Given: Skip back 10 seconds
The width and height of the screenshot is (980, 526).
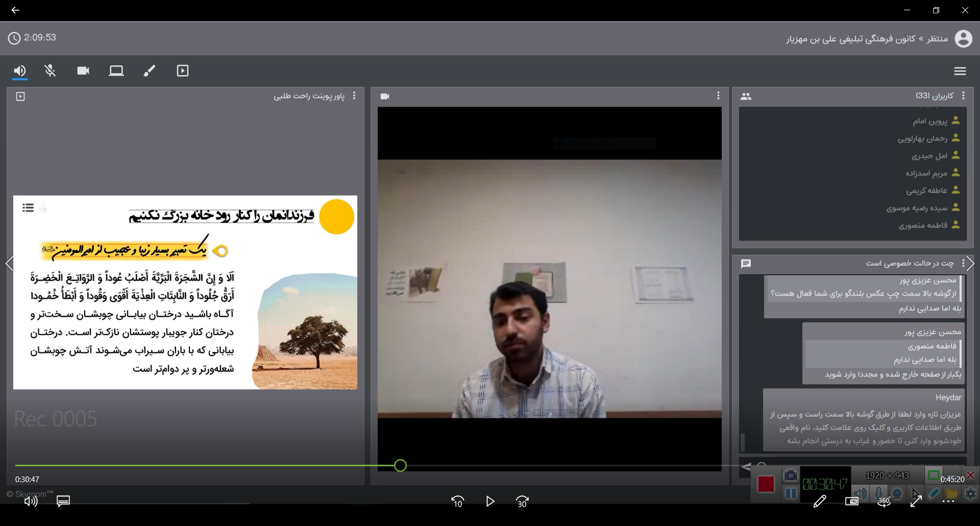Looking at the screenshot, I should [x=457, y=502].
